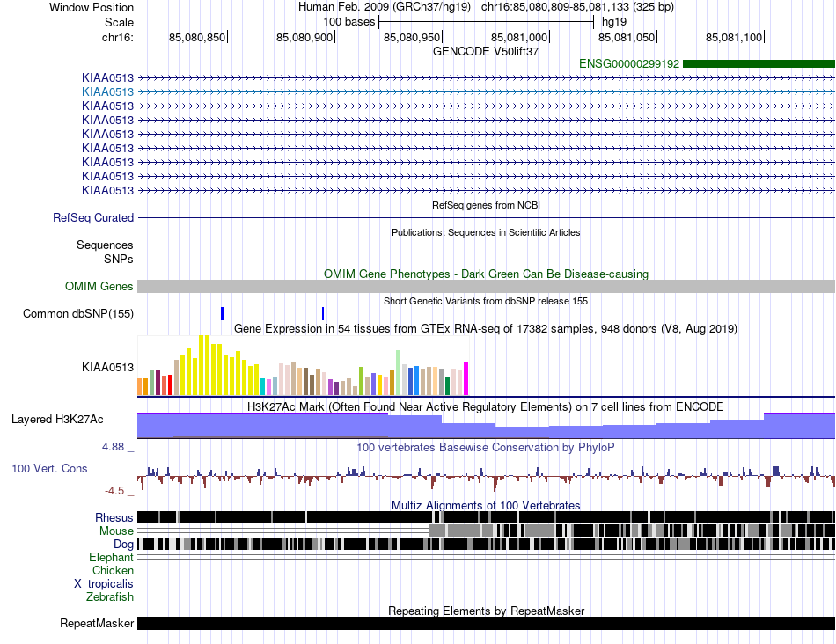
Task: Click Short Genetic Variants from dbSNP title
Action: point(486,301)
